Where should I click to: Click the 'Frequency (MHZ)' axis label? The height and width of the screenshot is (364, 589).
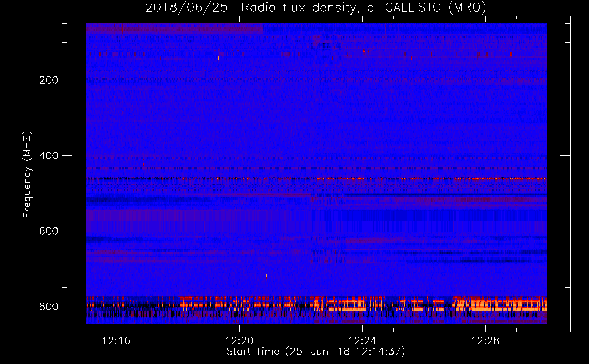27,174
